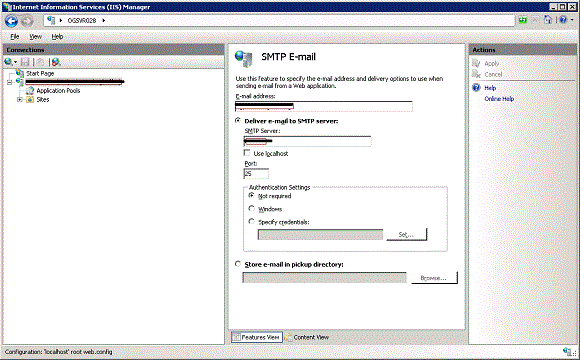580x360 pixels.
Task: Click the Apply action icon
Action: click(x=476, y=63)
